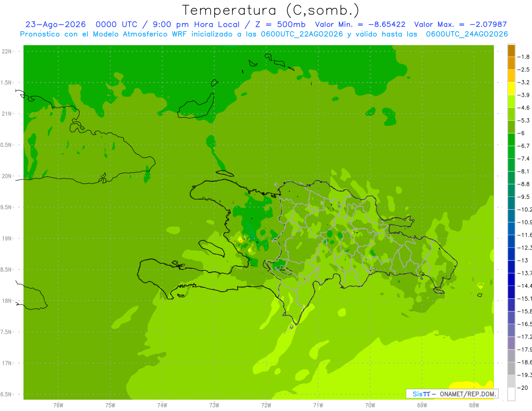Click the 6.5N latitude axis label

pyautogui.click(x=7, y=394)
